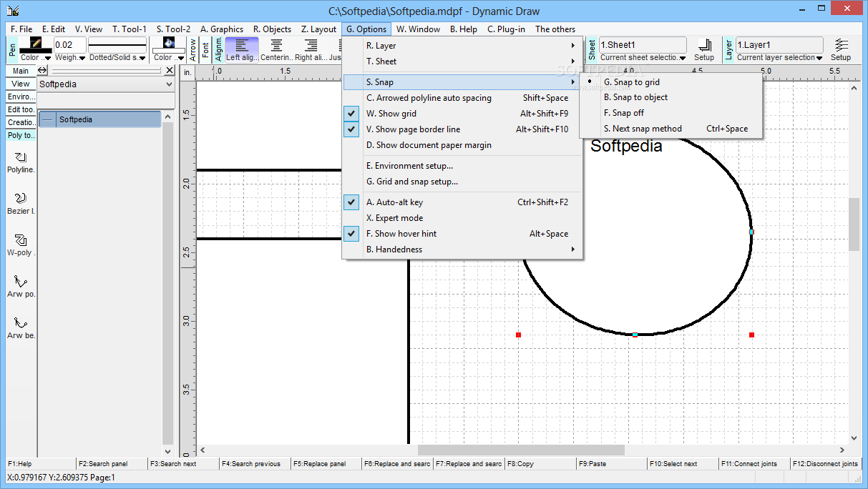868x489 pixels.
Task: Click Arrowed polyline auto spacing entry
Action: (463, 98)
